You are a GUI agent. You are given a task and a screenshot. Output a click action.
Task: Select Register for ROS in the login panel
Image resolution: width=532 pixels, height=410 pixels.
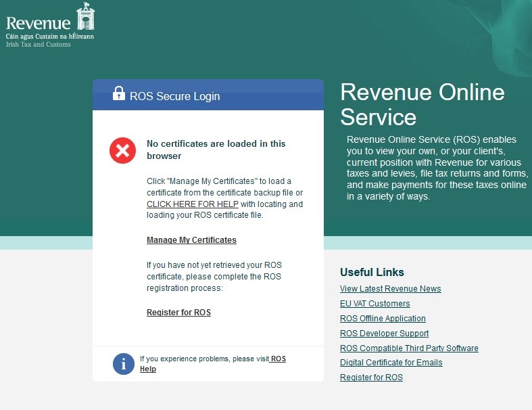pos(178,312)
